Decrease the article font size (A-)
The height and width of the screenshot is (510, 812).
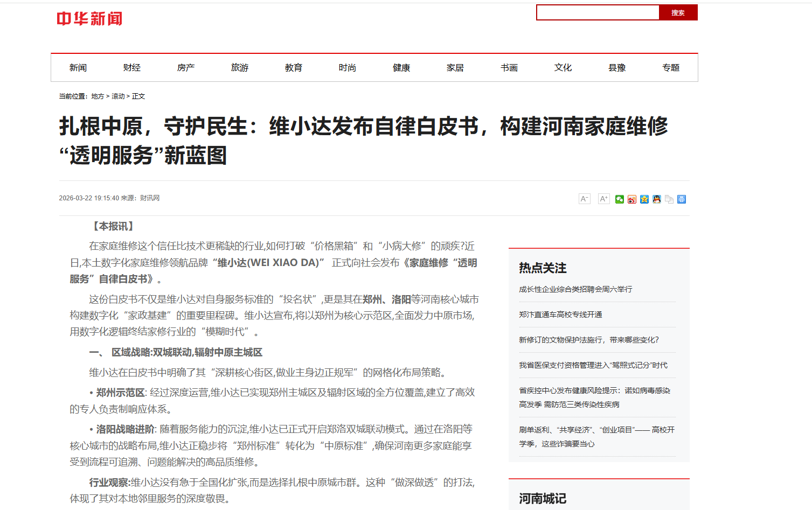coord(585,199)
